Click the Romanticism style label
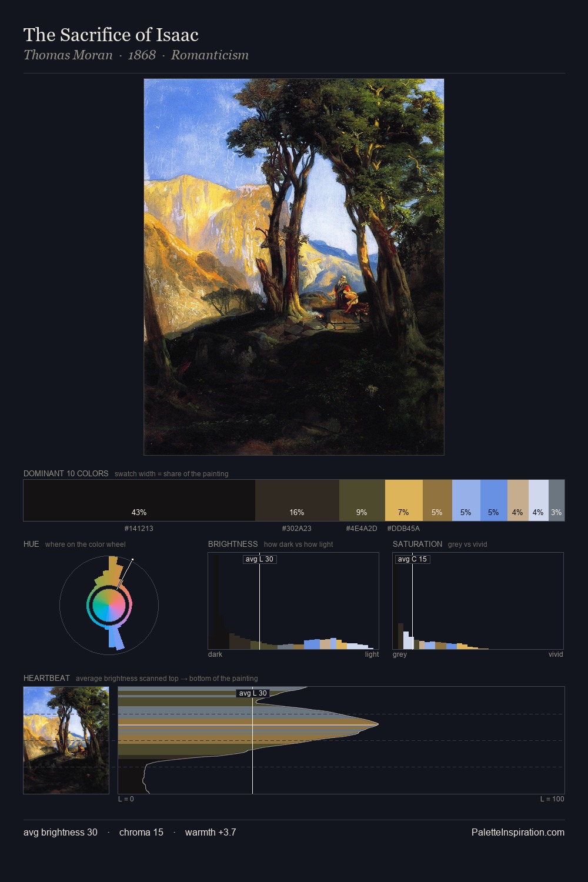588x882 pixels. coord(210,55)
